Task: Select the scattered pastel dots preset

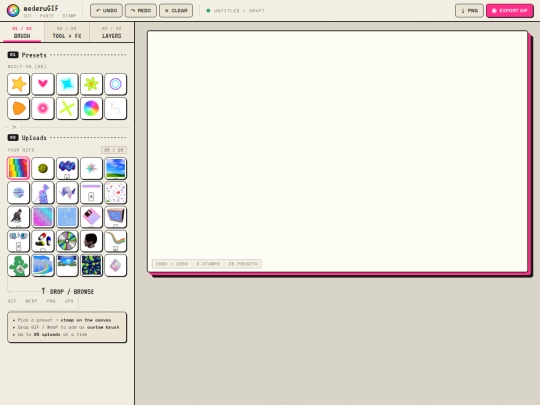Action: click(116, 108)
